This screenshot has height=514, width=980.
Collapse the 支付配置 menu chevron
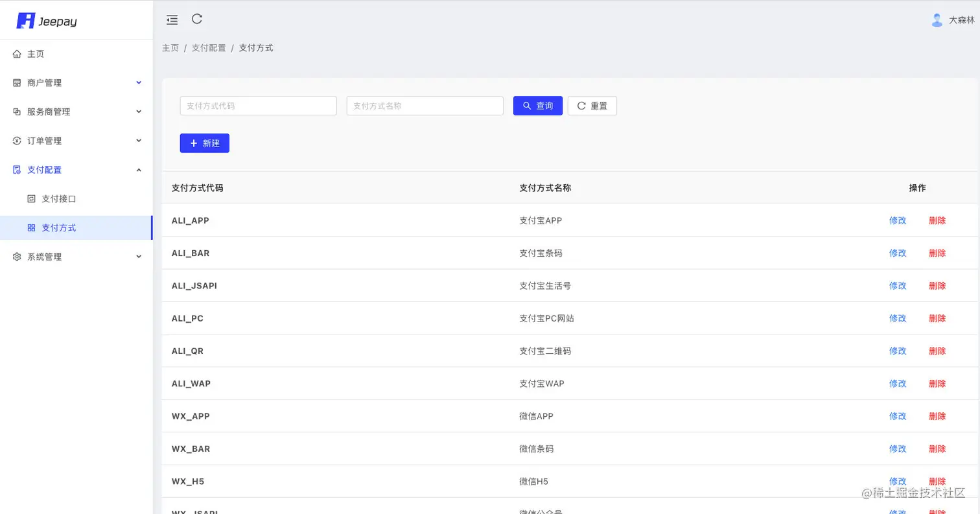tap(139, 170)
